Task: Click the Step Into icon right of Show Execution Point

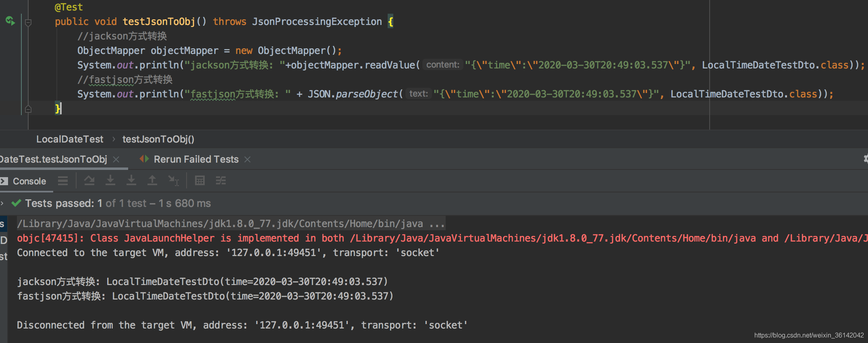Action: [110, 181]
